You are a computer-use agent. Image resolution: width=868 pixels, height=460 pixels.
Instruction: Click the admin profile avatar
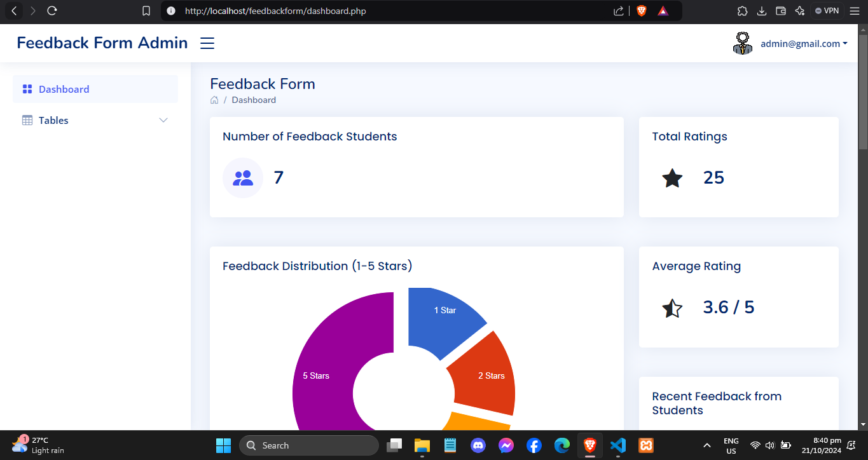coord(743,43)
